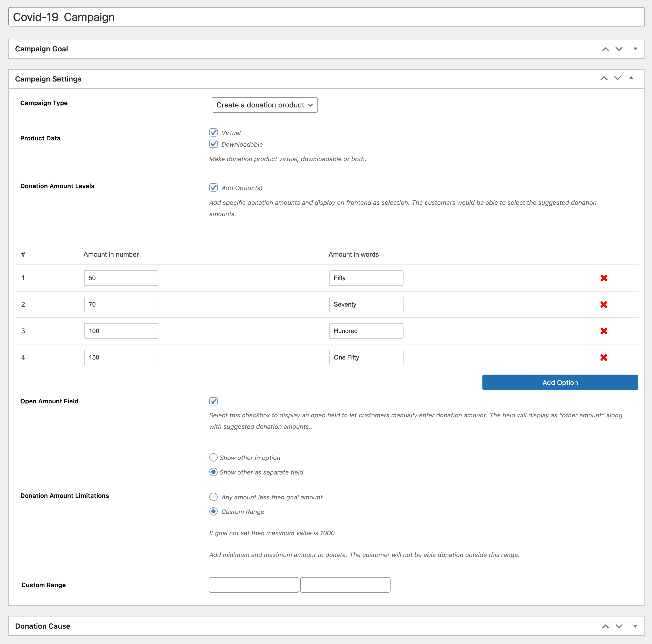Click the Custom Range minimum input field
The height and width of the screenshot is (644, 652).
(254, 585)
